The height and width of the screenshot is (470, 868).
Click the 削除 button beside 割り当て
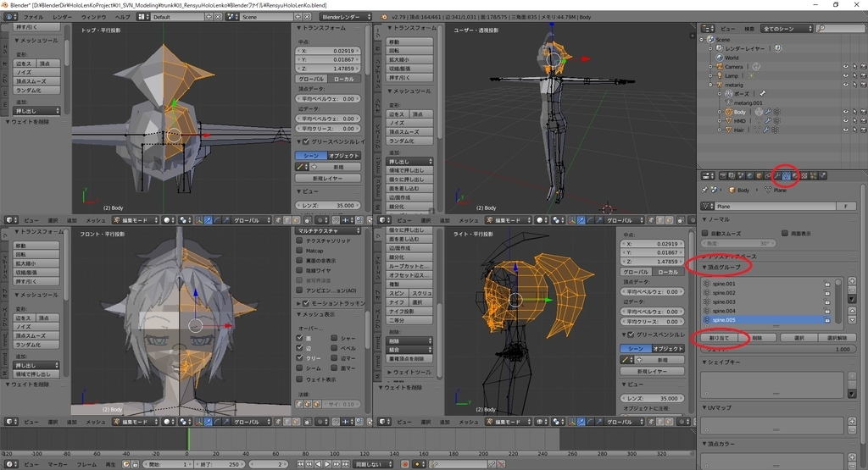[757, 338]
